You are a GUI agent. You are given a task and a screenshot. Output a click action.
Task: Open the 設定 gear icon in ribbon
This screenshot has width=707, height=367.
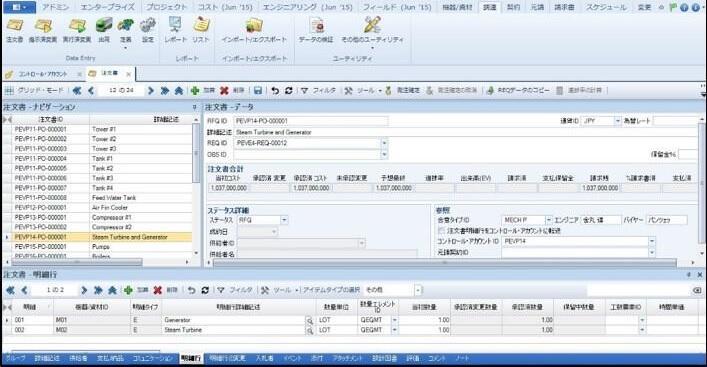tap(148, 30)
